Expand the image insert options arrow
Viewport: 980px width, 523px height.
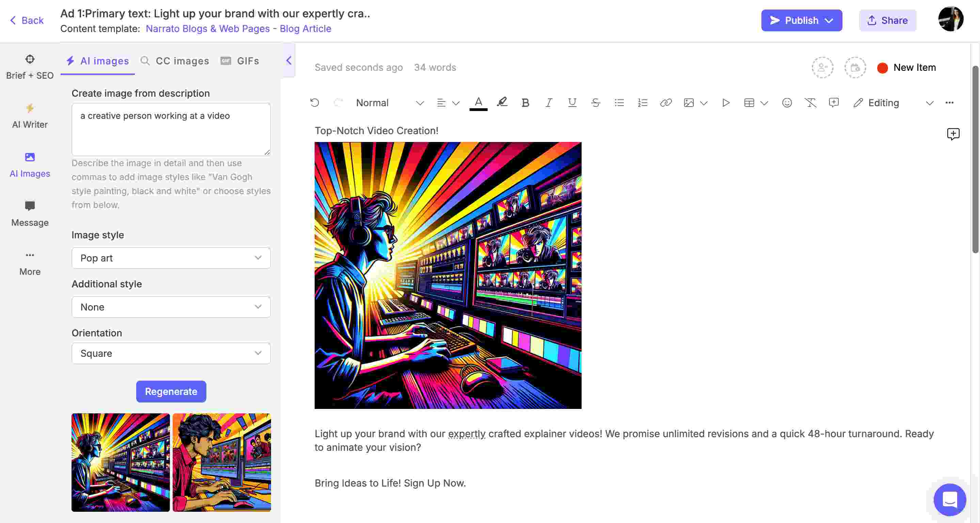[x=704, y=103]
